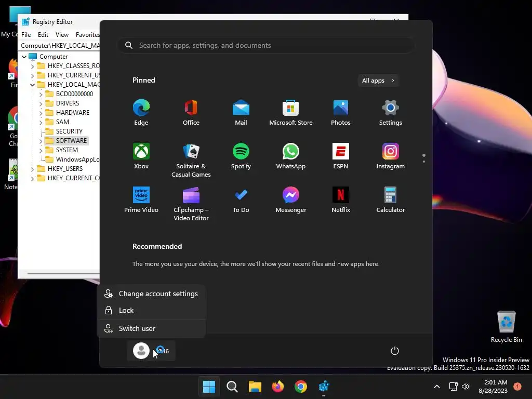Open Favorites menu in Registry Editor
Screen dimensions: 532x399
pos(87,35)
